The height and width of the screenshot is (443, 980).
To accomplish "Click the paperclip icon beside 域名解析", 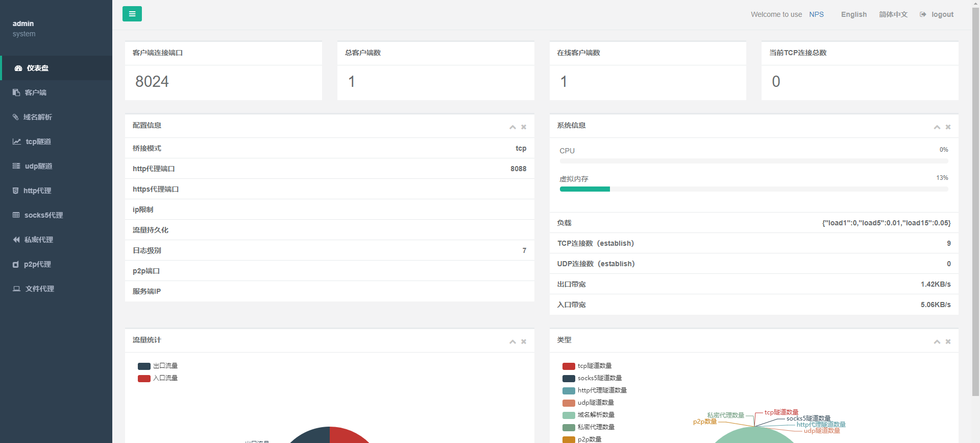I will 16,117.
